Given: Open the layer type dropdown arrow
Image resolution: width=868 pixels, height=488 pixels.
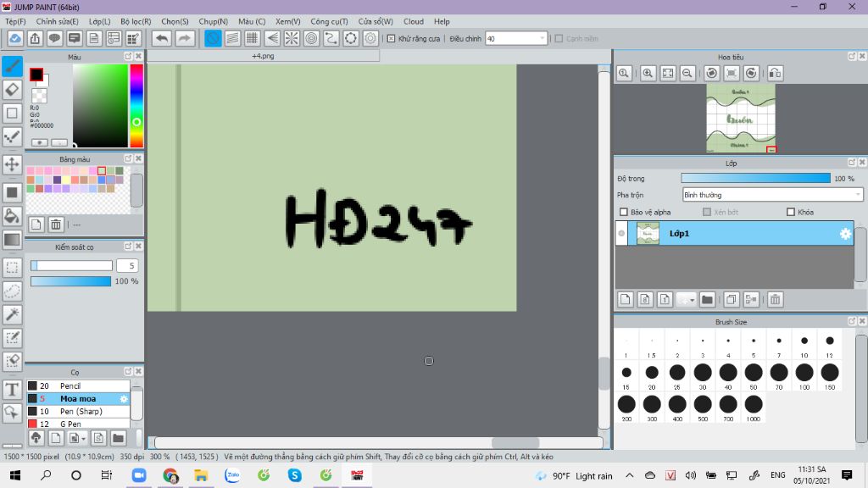Looking at the screenshot, I should [692, 299].
